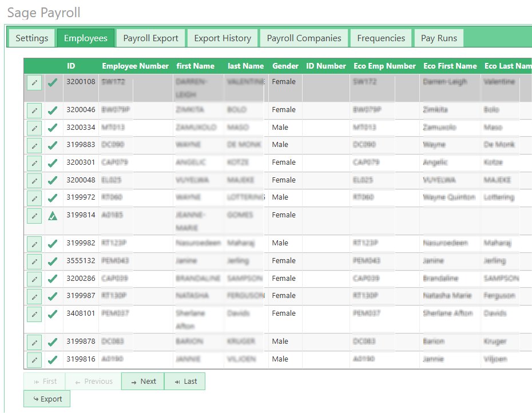Screen dimensions: 532x413
Task: Select ID cell 3199878
Action: [81, 341]
